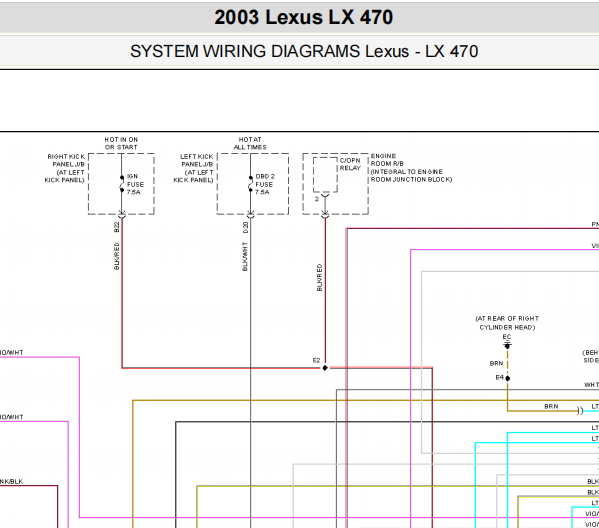Select connector label "D20"
599x528 pixels.
click(x=245, y=228)
